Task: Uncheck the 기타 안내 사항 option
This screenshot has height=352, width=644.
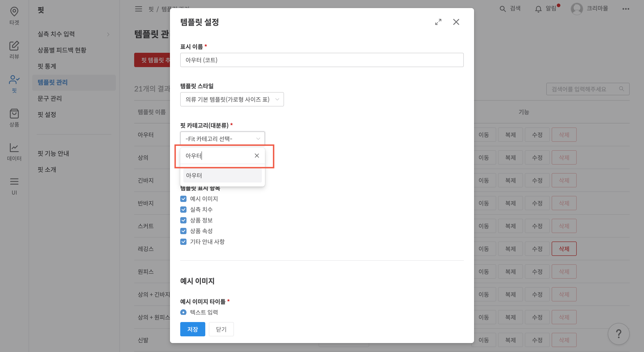Action: click(x=183, y=242)
